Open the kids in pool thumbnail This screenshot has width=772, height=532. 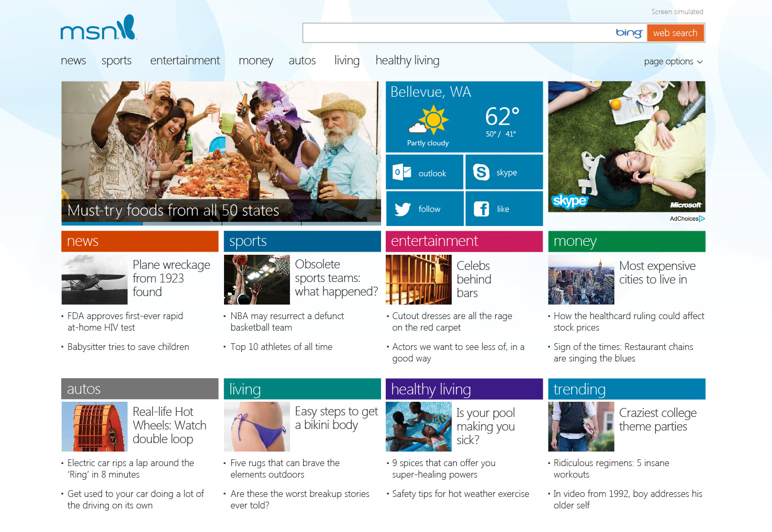(x=419, y=426)
